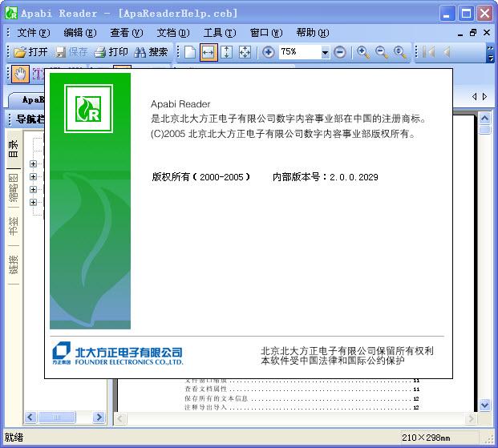Click the Founder Electronics company logo
The height and width of the screenshot is (448, 498).
tap(118, 353)
